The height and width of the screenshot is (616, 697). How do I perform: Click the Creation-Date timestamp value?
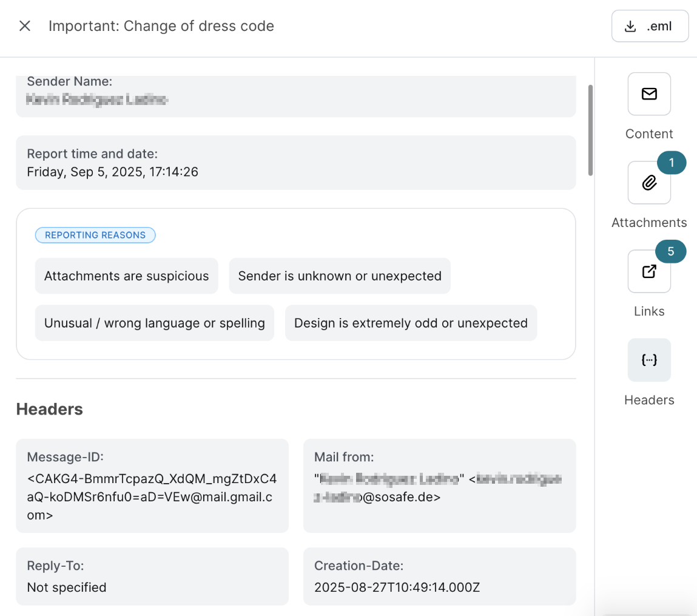pos(397,587)
